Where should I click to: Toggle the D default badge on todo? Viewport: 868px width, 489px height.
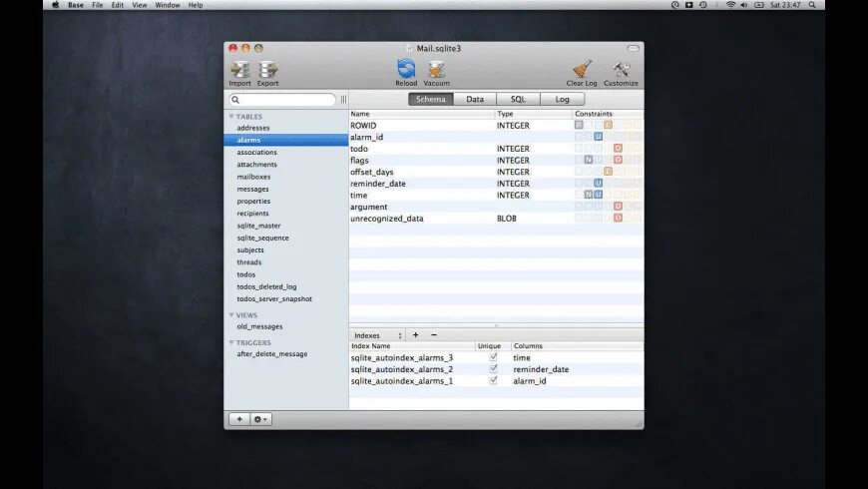tap(618, 149)
